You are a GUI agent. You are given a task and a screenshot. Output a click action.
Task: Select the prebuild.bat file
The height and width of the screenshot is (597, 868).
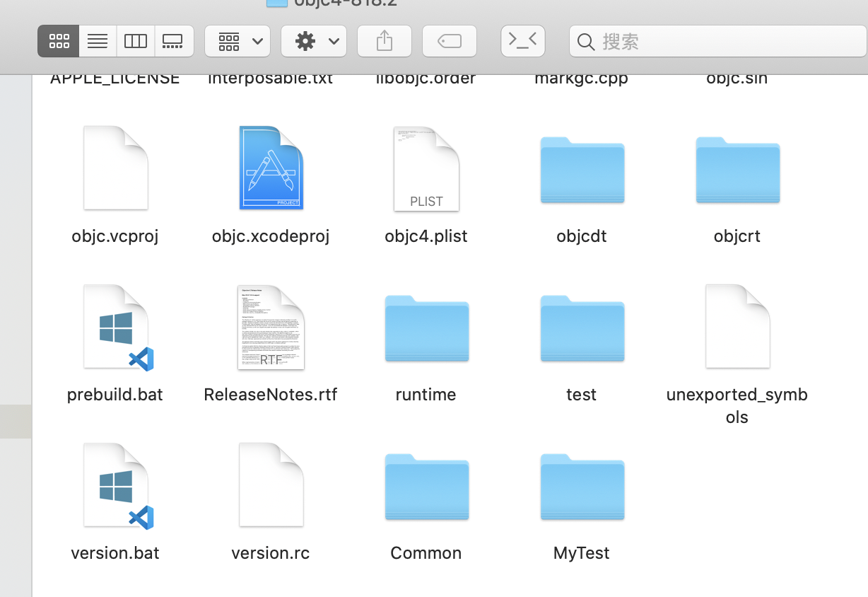pyautogui.click(x=115, y=327)
